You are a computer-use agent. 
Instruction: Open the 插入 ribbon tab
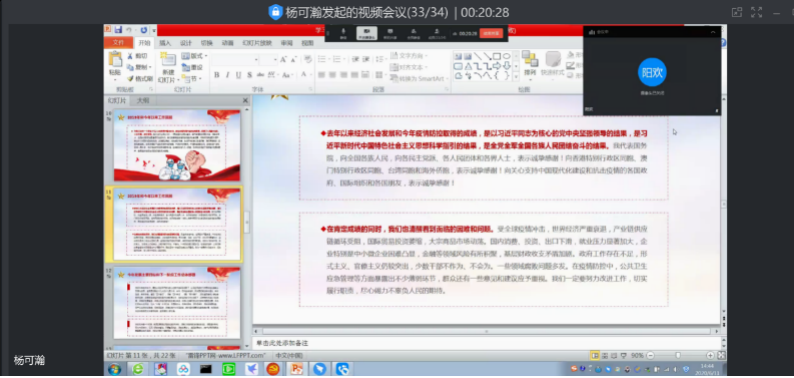pyautogui.click(x=165, y=43)
